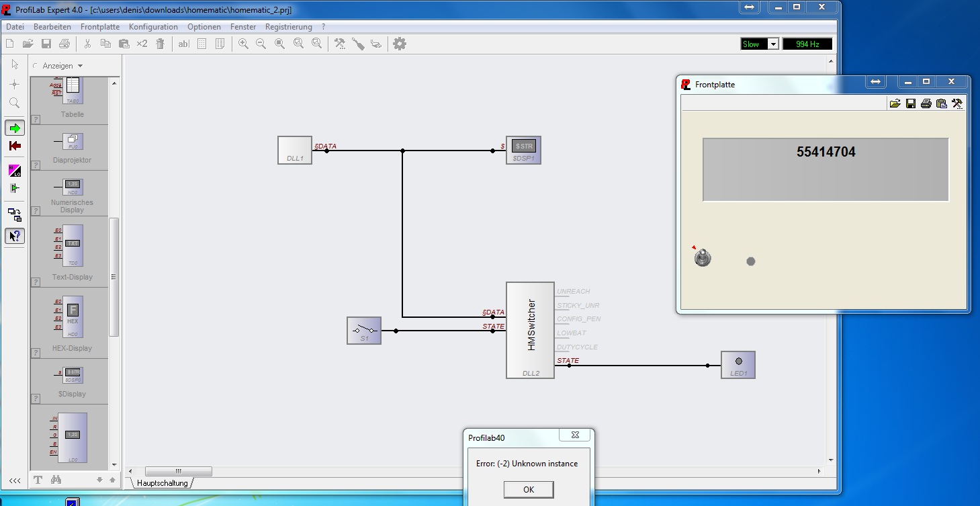Print the circuit from main toolbar
Viewport: 980px width, 506px height.
click(64, 44)
